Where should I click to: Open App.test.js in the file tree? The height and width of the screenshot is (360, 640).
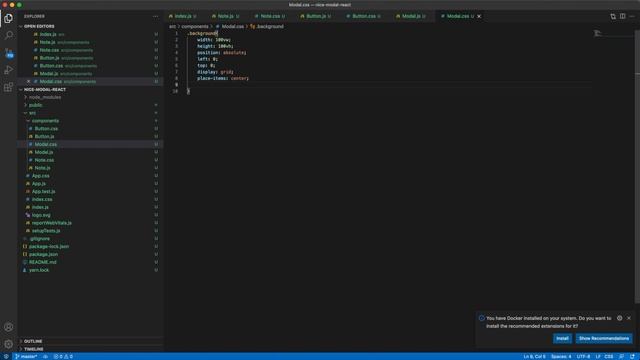click(x=43, y=191)
